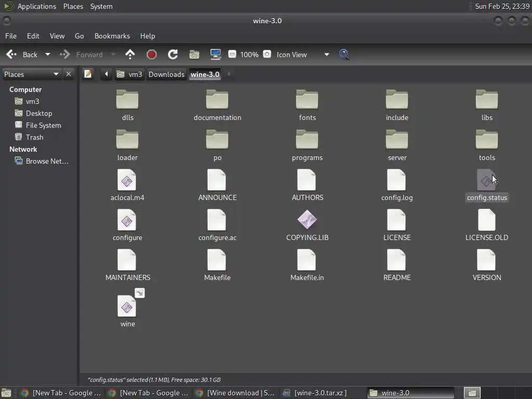Image resolution: width=532 pixels, height=399 pixels.
Task: Select the README file
Action: click(x=396, y=265)
